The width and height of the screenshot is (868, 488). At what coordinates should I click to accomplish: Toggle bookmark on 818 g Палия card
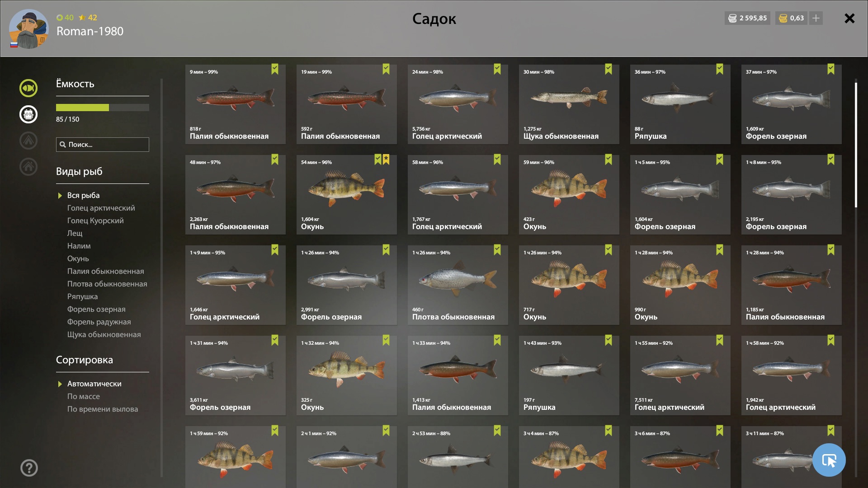point(275,69)
